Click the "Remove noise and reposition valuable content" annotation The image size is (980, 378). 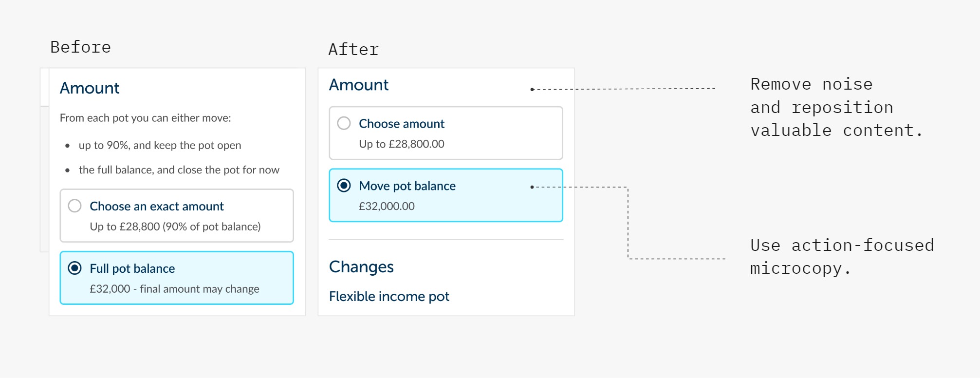tap(837, 107)
